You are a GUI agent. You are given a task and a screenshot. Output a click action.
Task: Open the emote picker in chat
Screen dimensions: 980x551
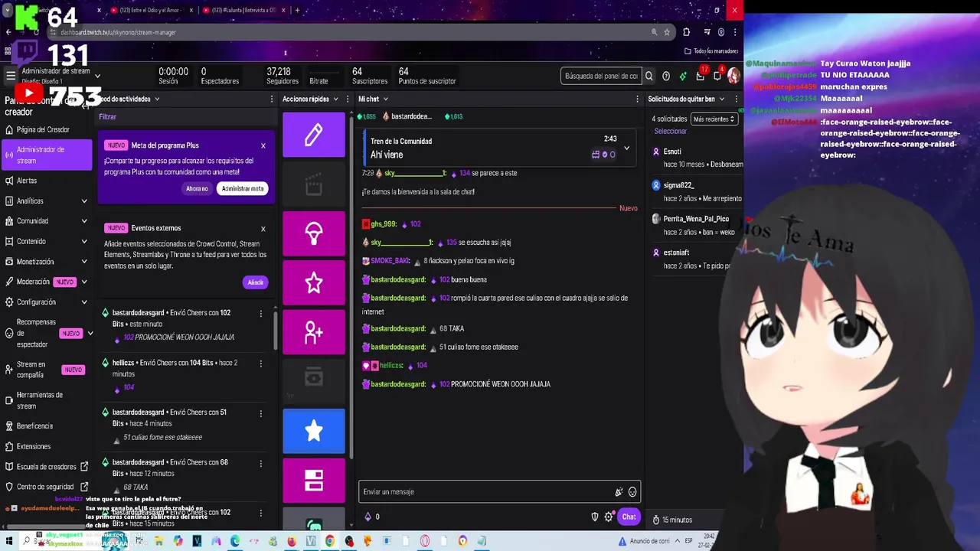coord(632,492)
